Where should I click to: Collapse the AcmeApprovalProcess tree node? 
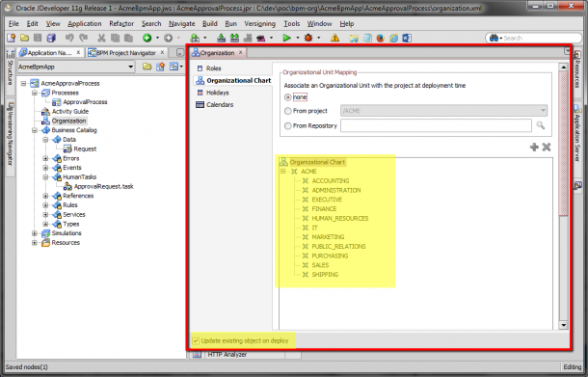[x=24, y=83]
